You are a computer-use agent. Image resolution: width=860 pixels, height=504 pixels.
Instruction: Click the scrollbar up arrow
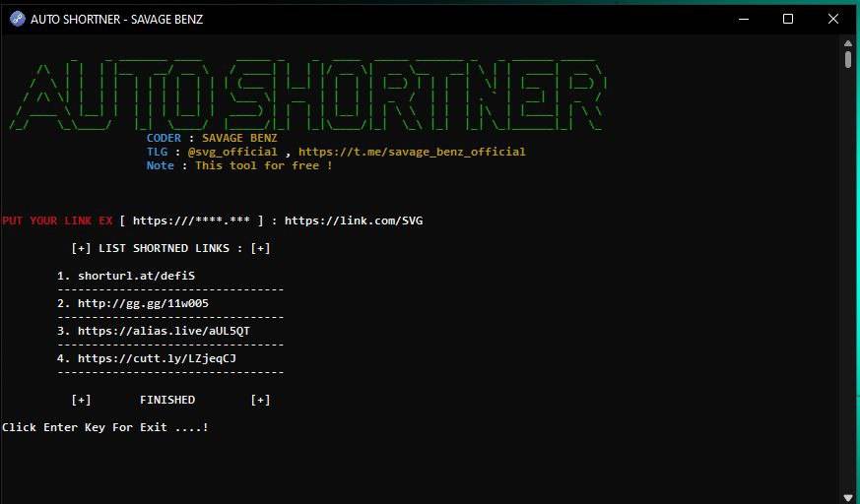pyautogui.click(x=848, y=43)
